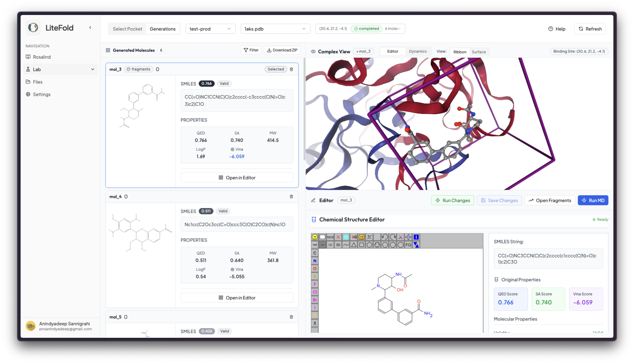Click the Save Changes button
Screen dimensions: 634x364
[x=499, y=200]
